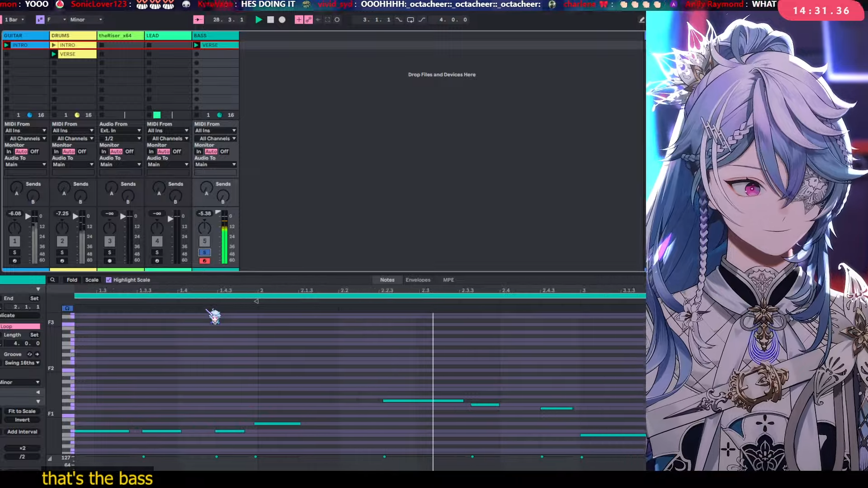Toggle the Punch-In switch icon
Viewport: 868px width, 488px height.
399,20
